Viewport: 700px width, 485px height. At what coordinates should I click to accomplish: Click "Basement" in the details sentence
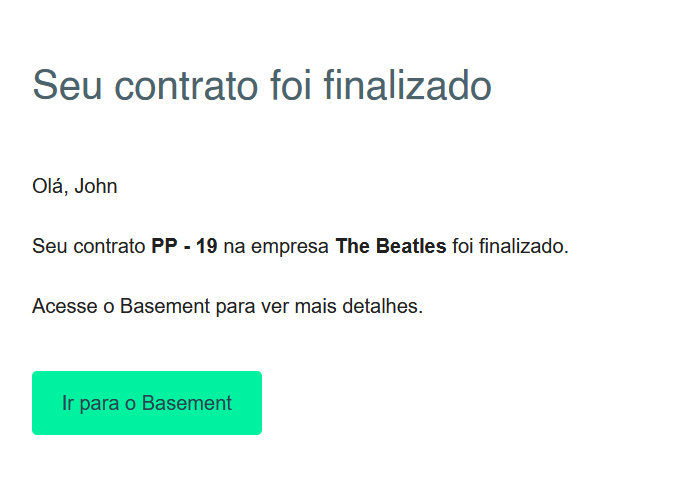pos(165,306)
